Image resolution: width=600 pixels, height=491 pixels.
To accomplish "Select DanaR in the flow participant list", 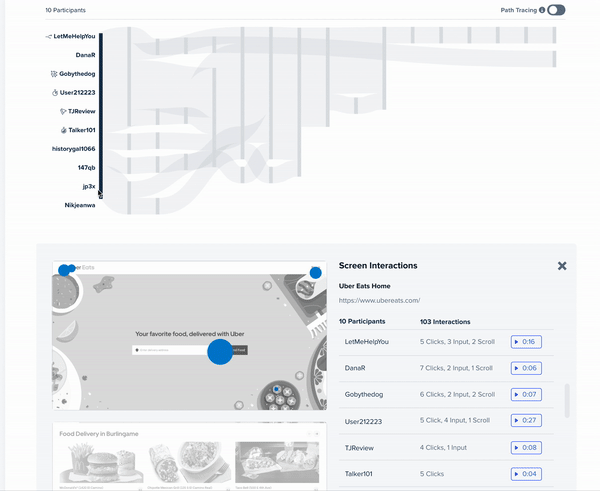I will (x=85, y=55).
